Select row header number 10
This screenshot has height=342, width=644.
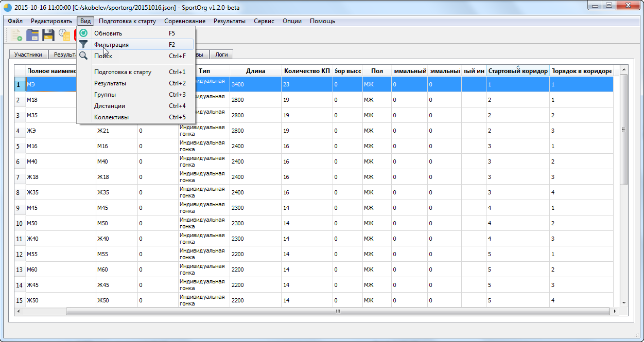click(x=20, y=223)
